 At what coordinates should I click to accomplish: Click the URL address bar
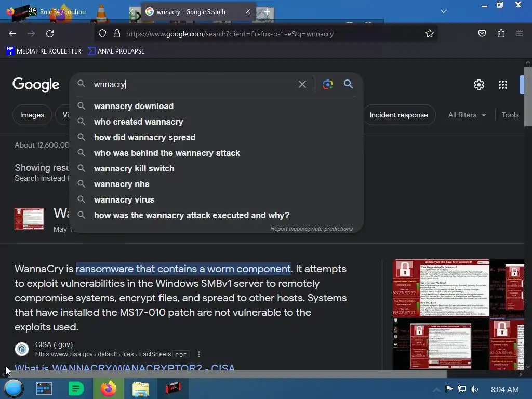264,34
